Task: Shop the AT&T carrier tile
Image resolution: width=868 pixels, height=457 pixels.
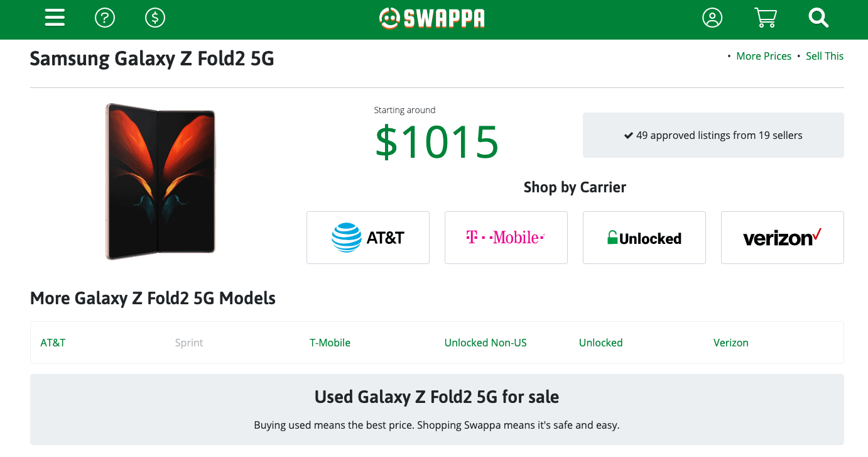Action: coord(368,238)
